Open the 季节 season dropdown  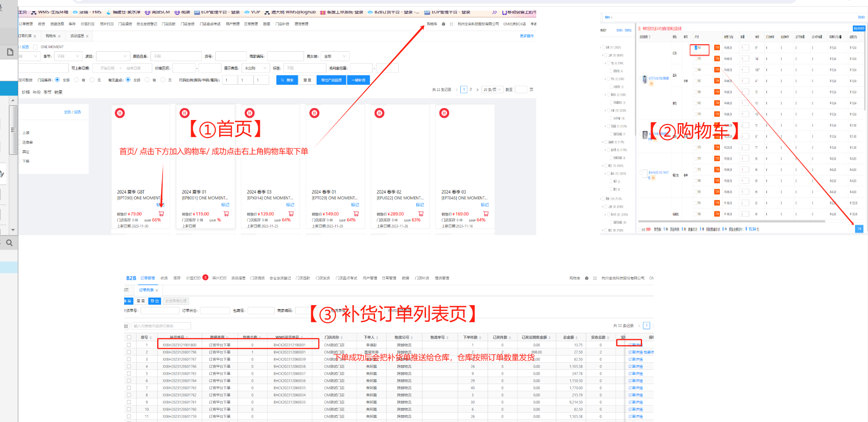click(x=68, y=56)
